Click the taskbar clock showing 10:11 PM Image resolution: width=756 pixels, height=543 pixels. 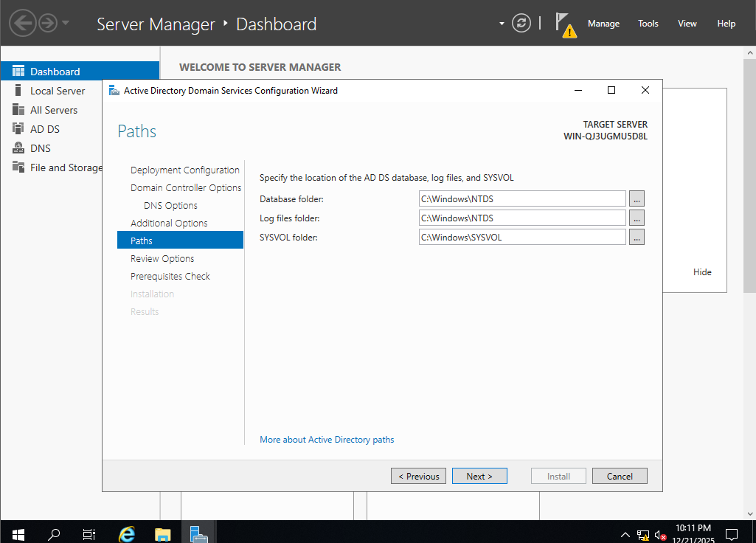(x=693, y=533)
